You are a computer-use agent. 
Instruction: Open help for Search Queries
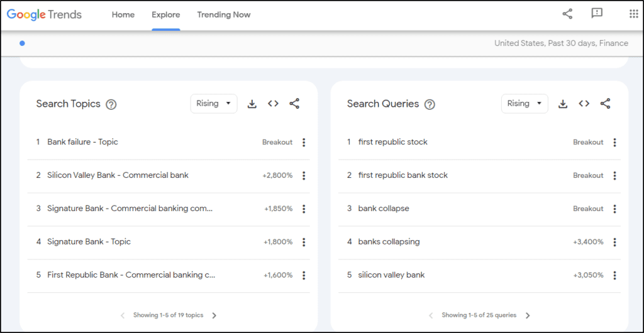430,104
